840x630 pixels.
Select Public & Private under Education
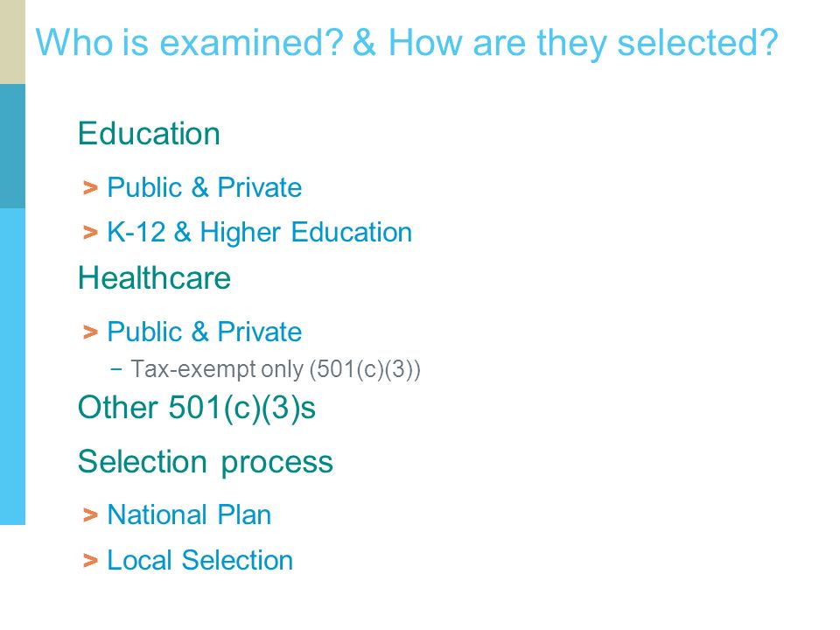pos(204,187)
